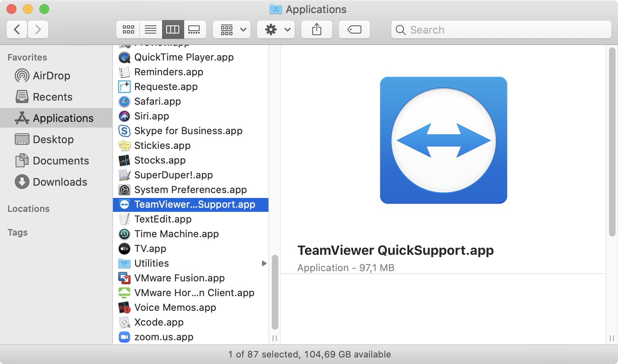The width and height of the screenshot is (618, 364).
Task: Click the Locations sidebar heading
Action: point(29,209)
